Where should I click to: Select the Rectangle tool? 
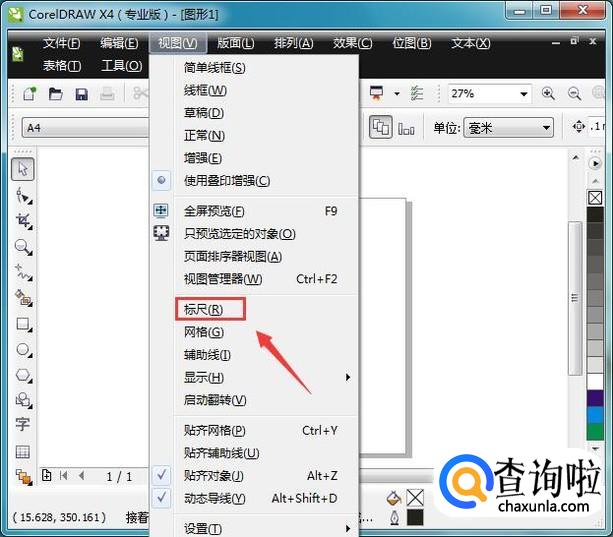23,324
